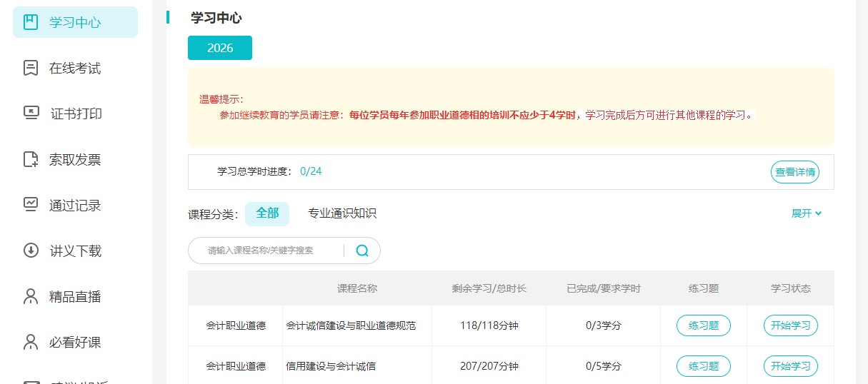Image resolution: width=868 pixels, height=384 pixels.
Task: Click the 查看详情 button
Action: [x=795, y=172]
